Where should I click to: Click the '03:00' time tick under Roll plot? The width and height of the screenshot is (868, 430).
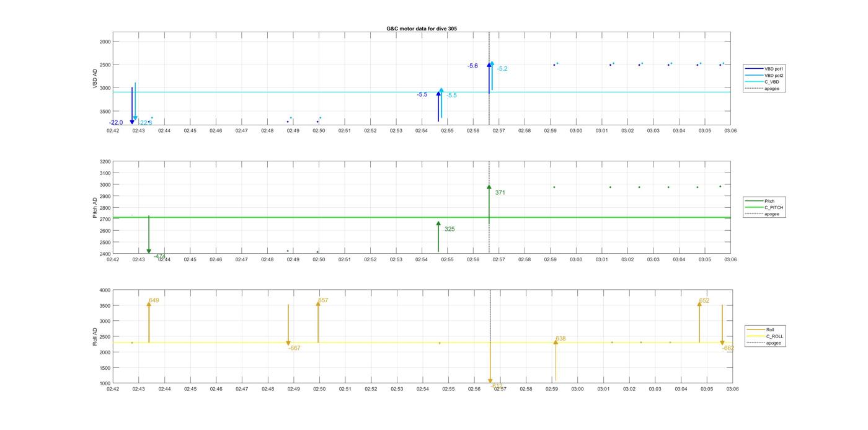[x=577, y=389]
